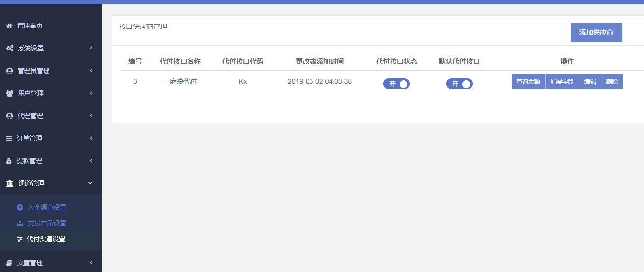The height and width of the screenshot is (272, 644).
Task: Expand the 代理管理 chevron arrow
Action: click(91, 116)
